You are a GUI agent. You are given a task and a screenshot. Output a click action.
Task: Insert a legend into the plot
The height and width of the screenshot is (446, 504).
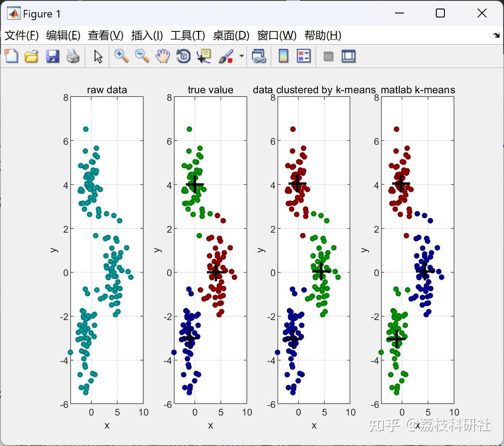click(x=304, y=56)
